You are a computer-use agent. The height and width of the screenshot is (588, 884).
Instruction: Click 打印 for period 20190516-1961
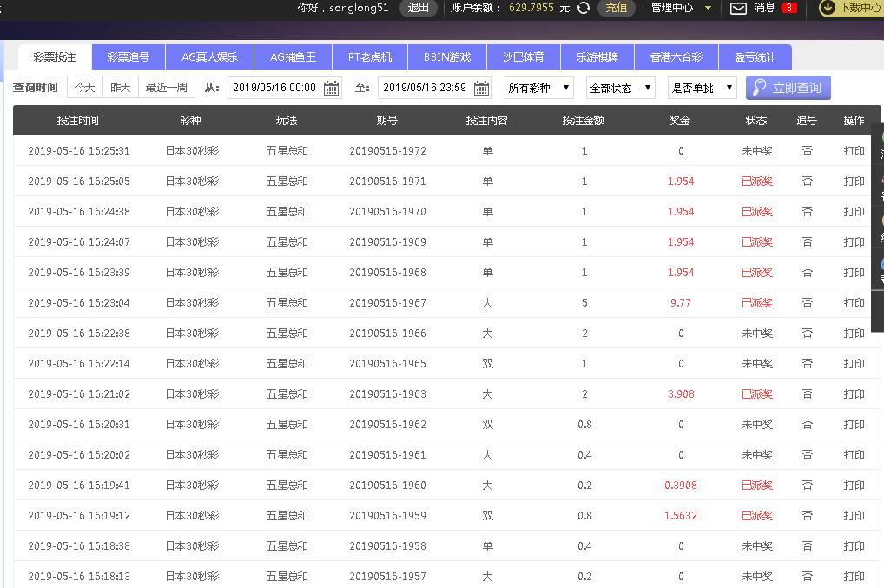[x=854, y=455]
